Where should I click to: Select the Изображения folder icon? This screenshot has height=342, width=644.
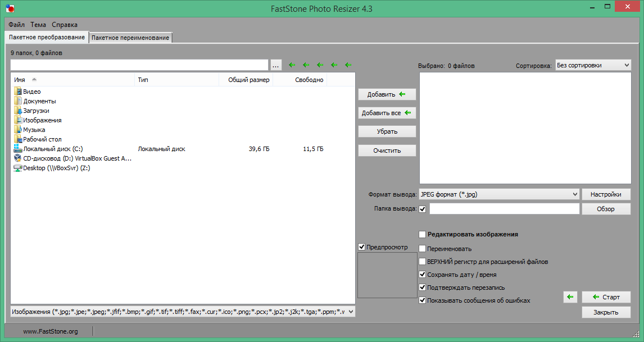(x=17, y=120)
